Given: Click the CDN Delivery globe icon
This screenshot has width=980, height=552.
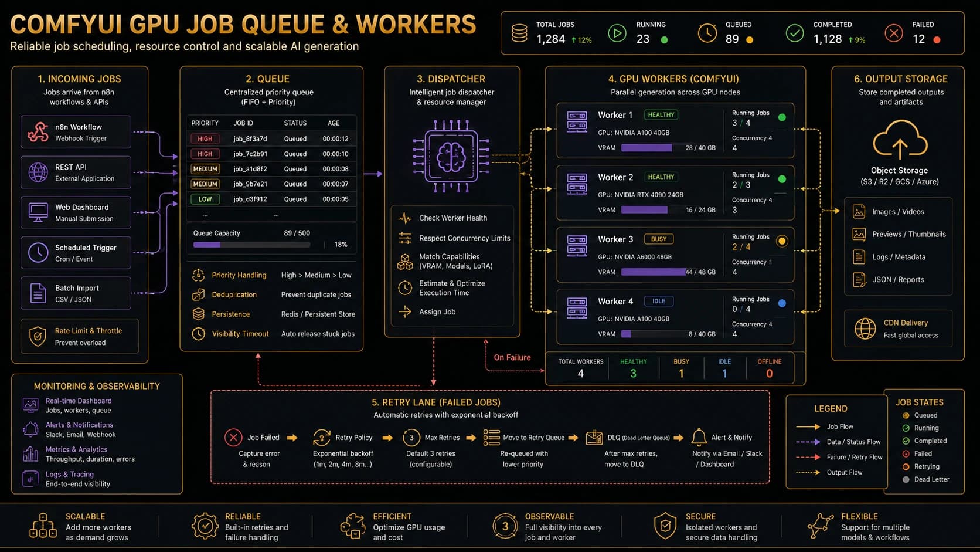Looking at the screenshot, I should [x=865, y=329].
